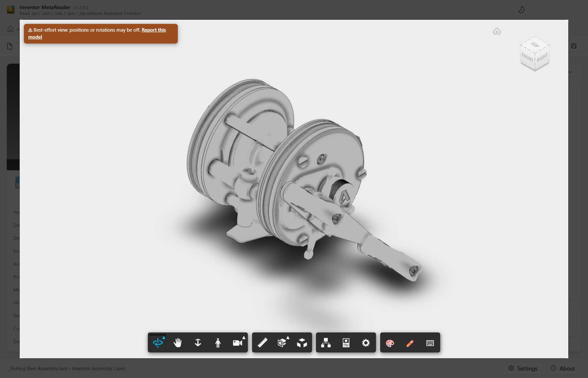
Task: Reset view with the Home view icon
Action: (497, 31)
